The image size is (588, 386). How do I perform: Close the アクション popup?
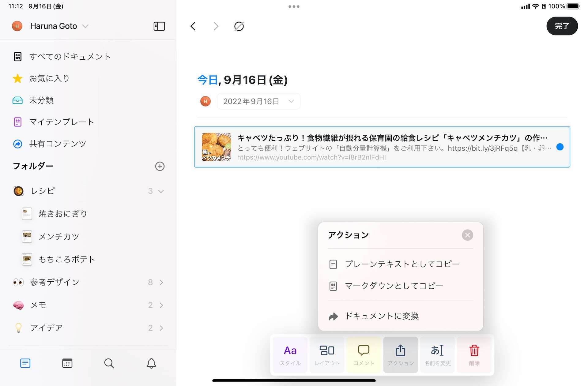(x=467, y=235)
